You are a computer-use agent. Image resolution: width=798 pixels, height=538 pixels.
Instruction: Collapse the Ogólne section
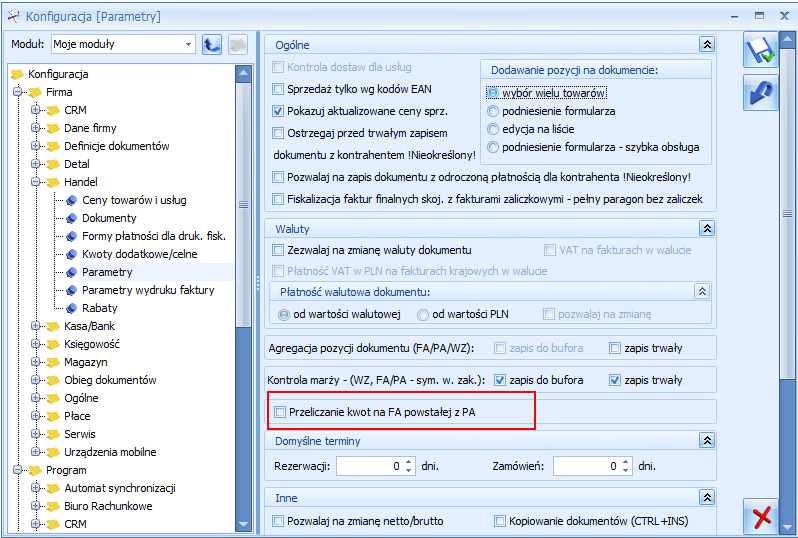click(707, 44)
